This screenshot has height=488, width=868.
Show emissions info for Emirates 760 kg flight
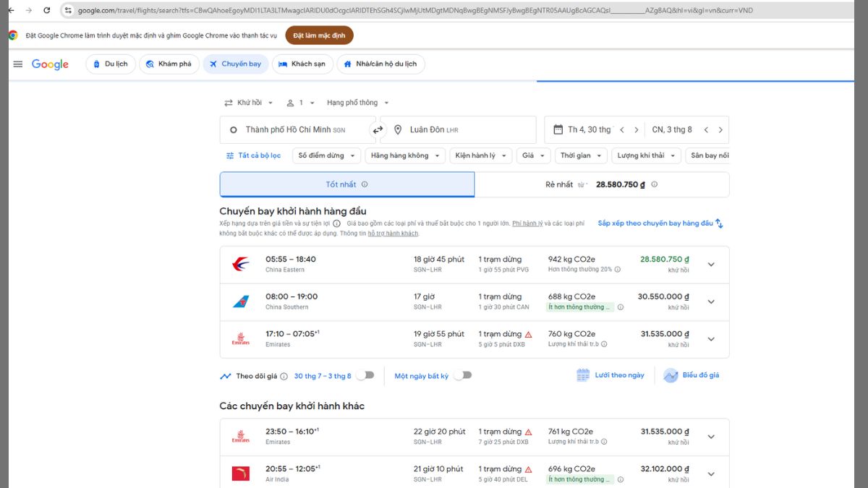[x=604, y=345]
